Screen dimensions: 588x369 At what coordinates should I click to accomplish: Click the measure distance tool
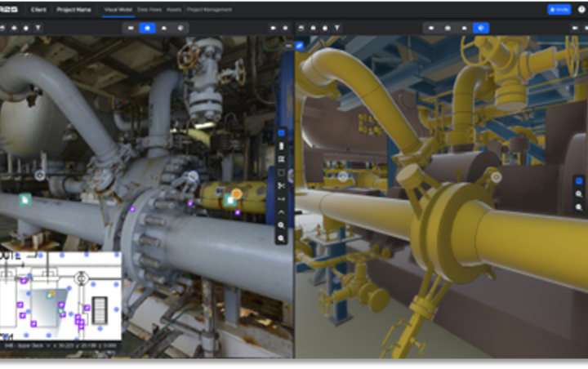(x=281, y=198)
